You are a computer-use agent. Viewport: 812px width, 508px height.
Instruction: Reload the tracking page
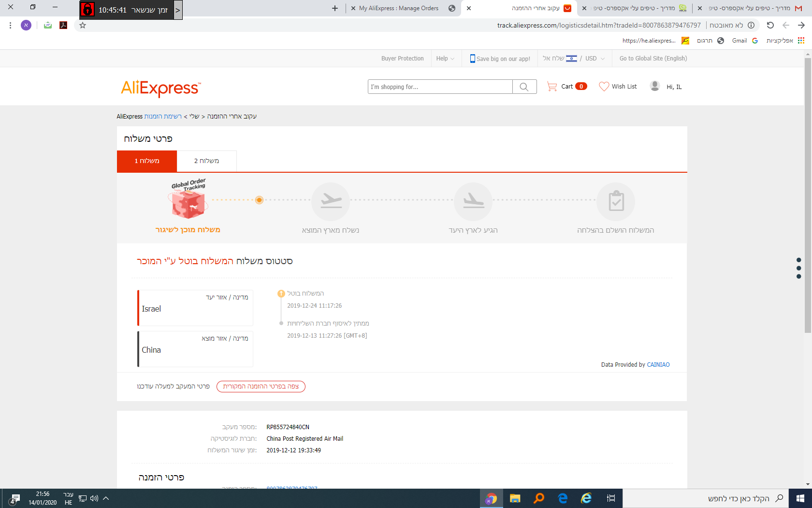coord(770,25)
